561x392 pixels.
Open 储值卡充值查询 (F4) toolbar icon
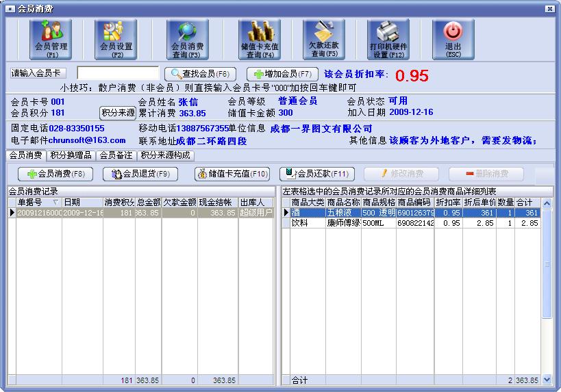click(x=260, y=39)
